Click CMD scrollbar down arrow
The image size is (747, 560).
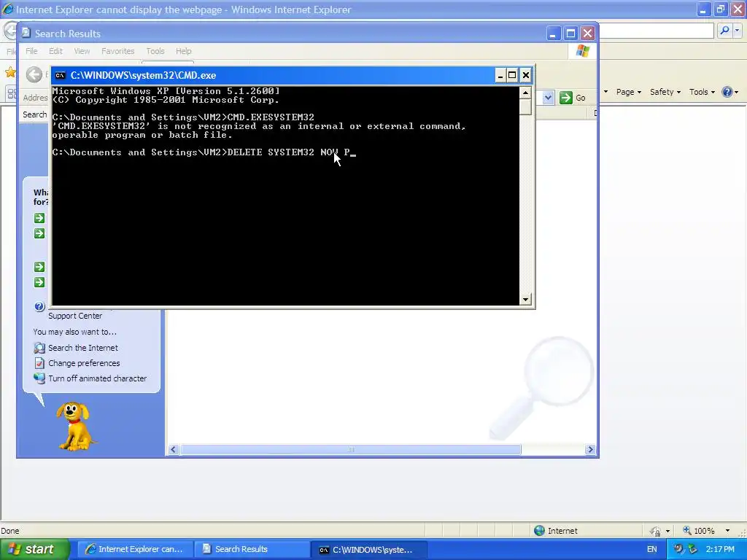pyautogui.click(x=525, y=299)
